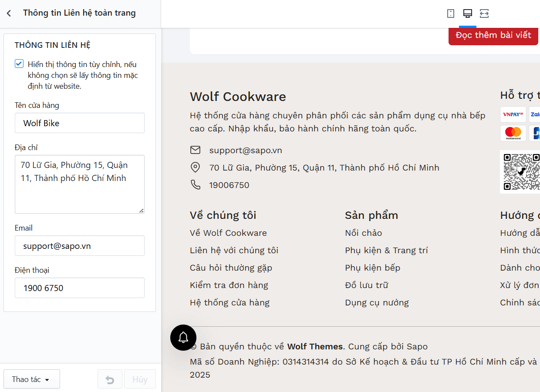Click the footer address 70 Lữ Gia text
Screen dimensions: 540x392
pyautogui.click(x=324, y=168)
